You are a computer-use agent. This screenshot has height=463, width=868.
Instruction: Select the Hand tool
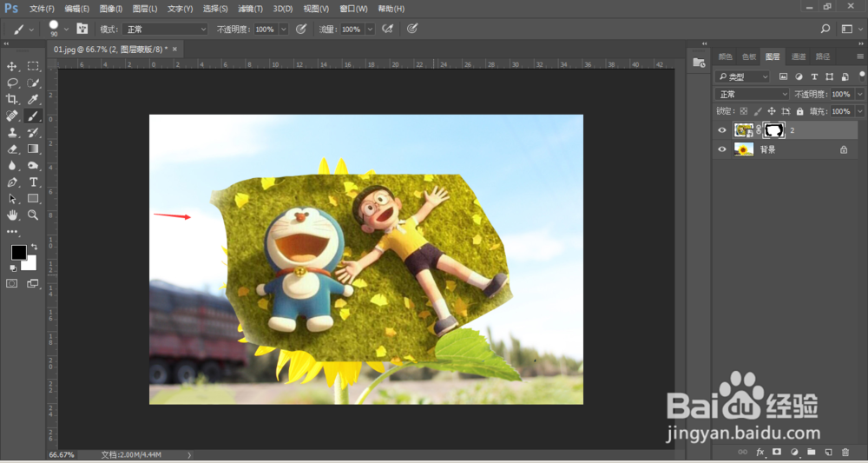point(11,215)
